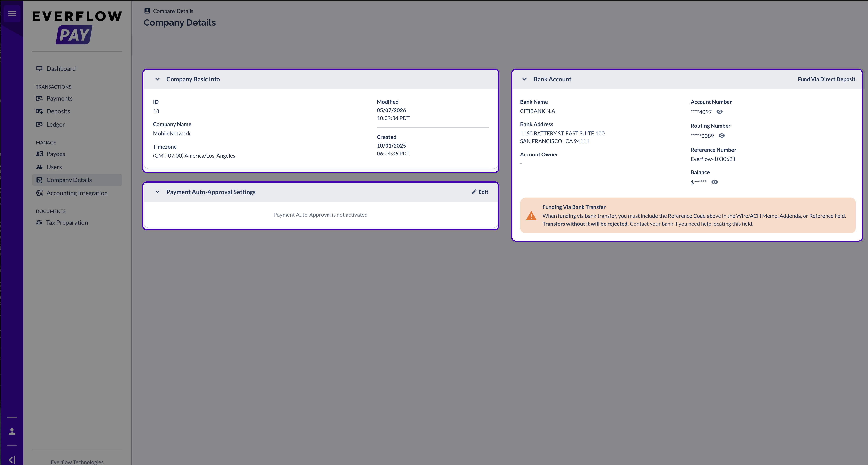Click the Payment Auto-Approval Settings heading
The width and height of the screenshot is (868, 465).
point(211,192)
